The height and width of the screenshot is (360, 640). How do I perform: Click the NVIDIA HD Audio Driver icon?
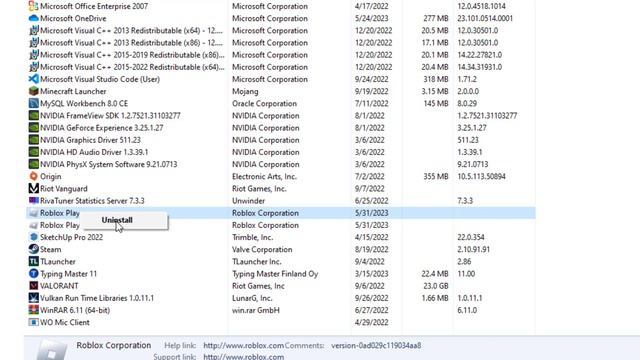[33, 152]
